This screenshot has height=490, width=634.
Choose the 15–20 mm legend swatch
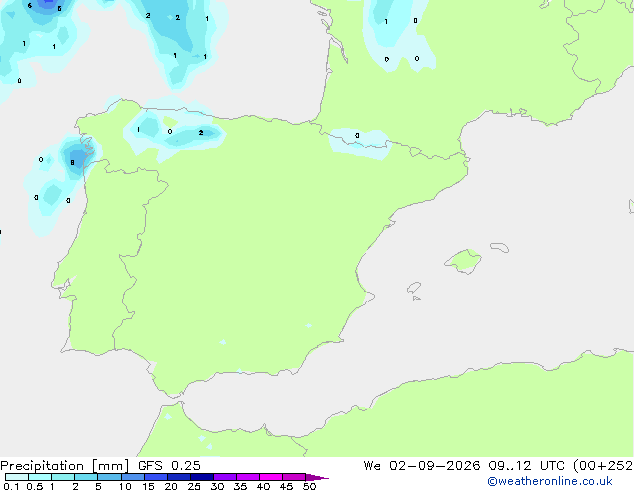pyautogui.click(x=156, y=477)
